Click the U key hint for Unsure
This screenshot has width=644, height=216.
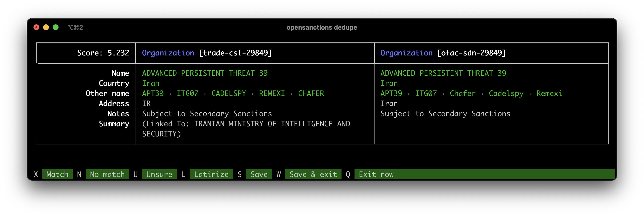click(x=136, y=174)
